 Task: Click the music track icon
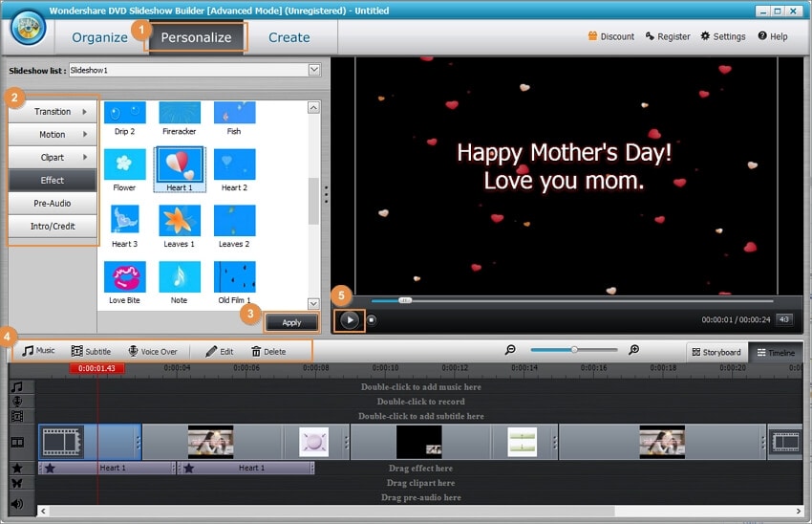coord(17,386)
